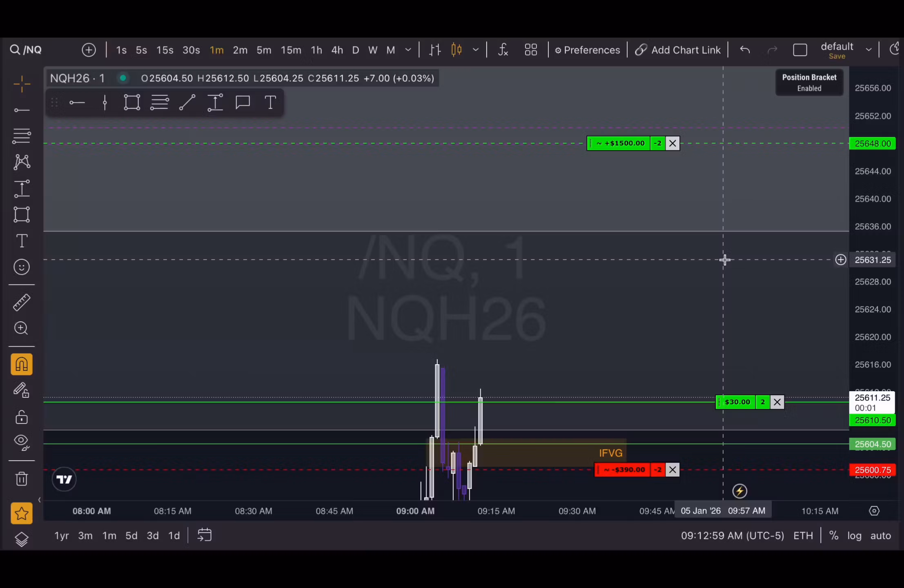Select the 1d date range

pyautogui.click(x=174, y=535)
